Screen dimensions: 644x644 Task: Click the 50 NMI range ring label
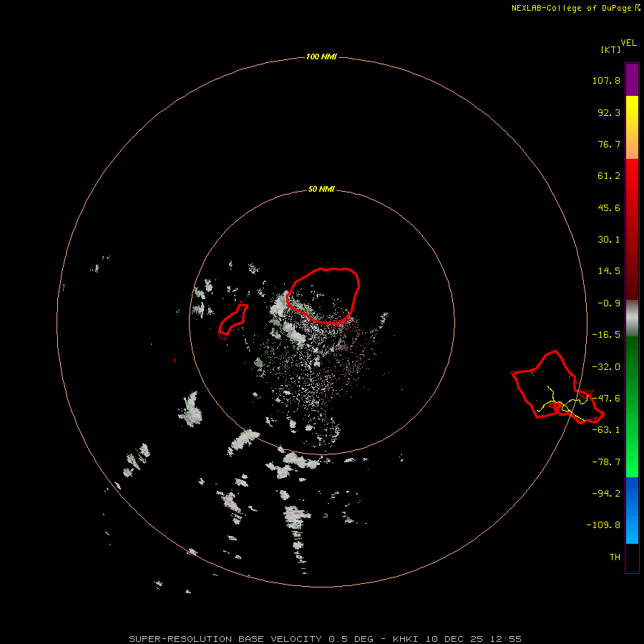pos(321,190)
